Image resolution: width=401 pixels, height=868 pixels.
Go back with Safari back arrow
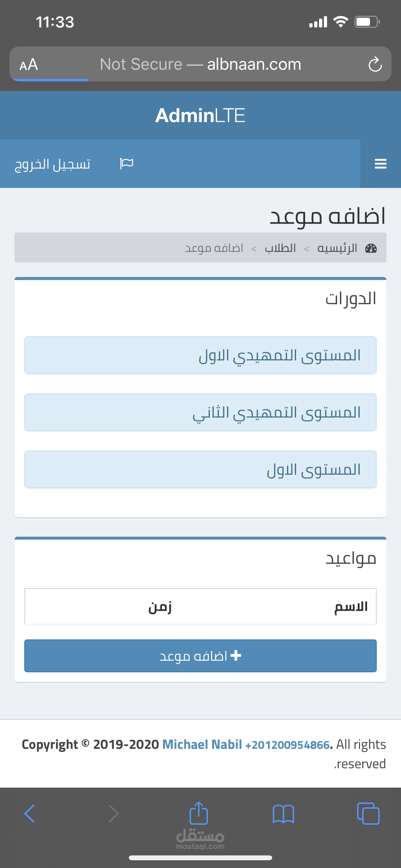click(x=30, y=814)
